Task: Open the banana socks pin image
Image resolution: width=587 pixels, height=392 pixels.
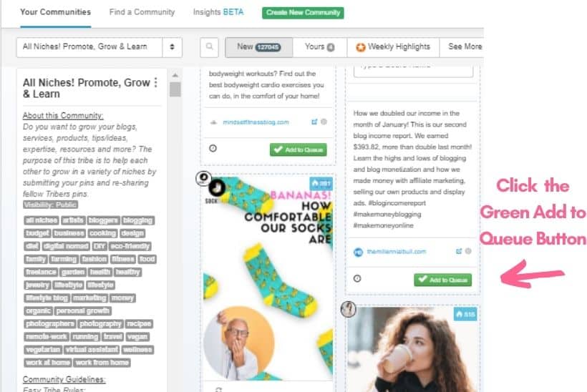Action: (268, 277)
